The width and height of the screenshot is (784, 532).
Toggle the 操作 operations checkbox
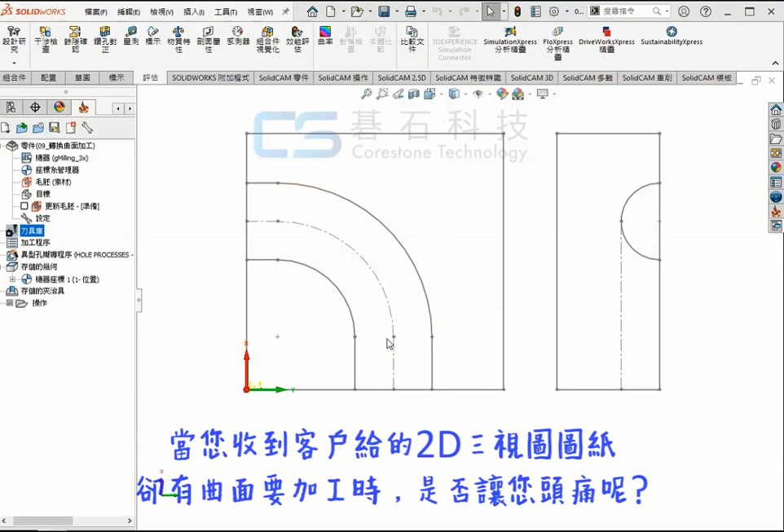click(10, 303)
